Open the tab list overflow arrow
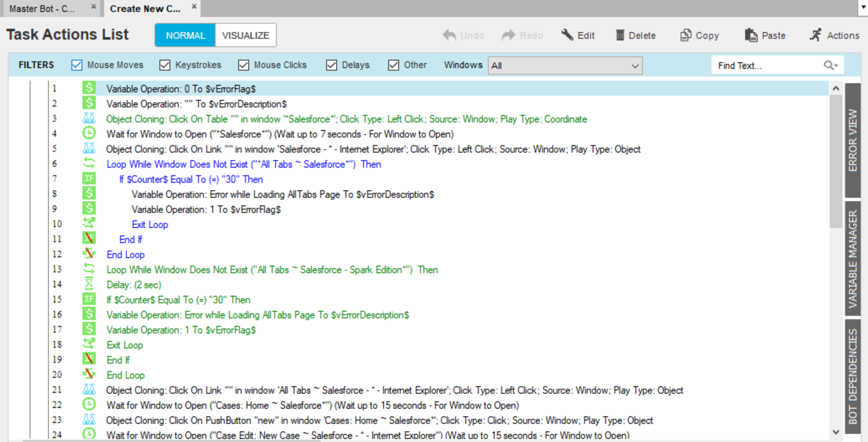 tap(862, 8)
